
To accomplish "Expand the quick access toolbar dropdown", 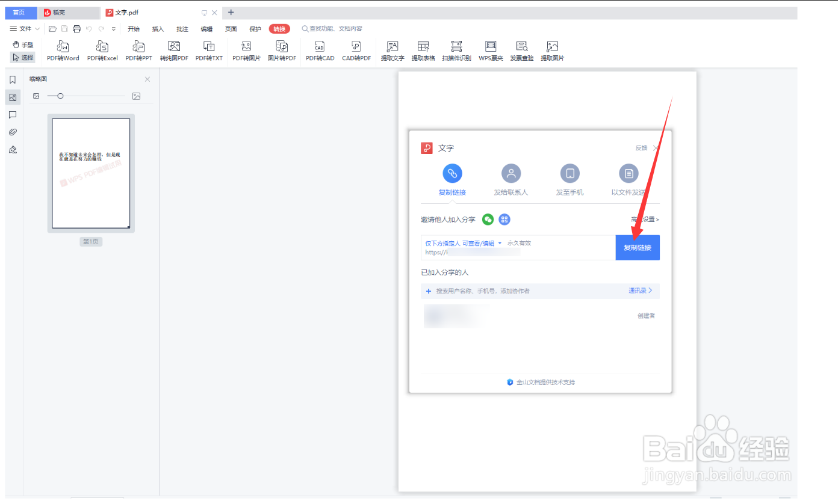I will (x=114, y=29).
